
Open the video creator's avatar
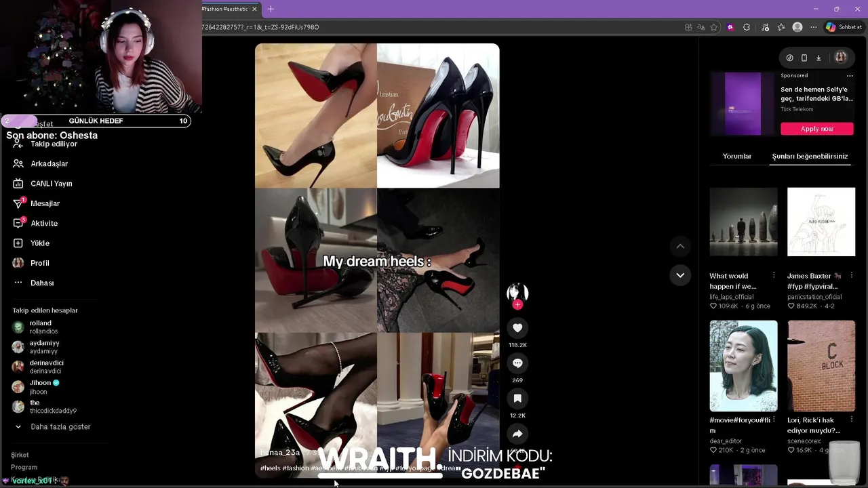click(x=517, y=292)
